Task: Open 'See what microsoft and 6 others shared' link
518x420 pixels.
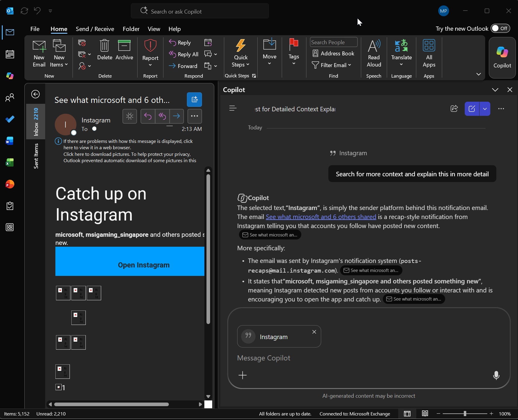Action: pos(321,217)
